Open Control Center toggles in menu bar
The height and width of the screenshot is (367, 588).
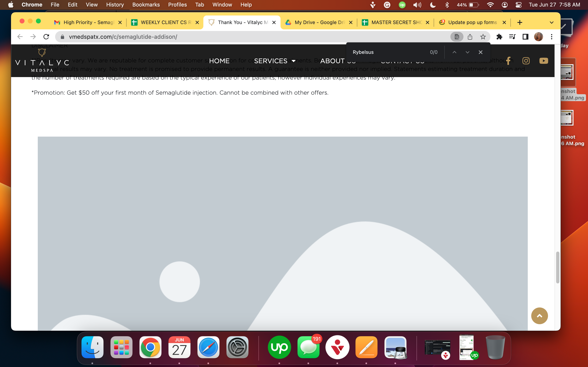pos(519,5)
